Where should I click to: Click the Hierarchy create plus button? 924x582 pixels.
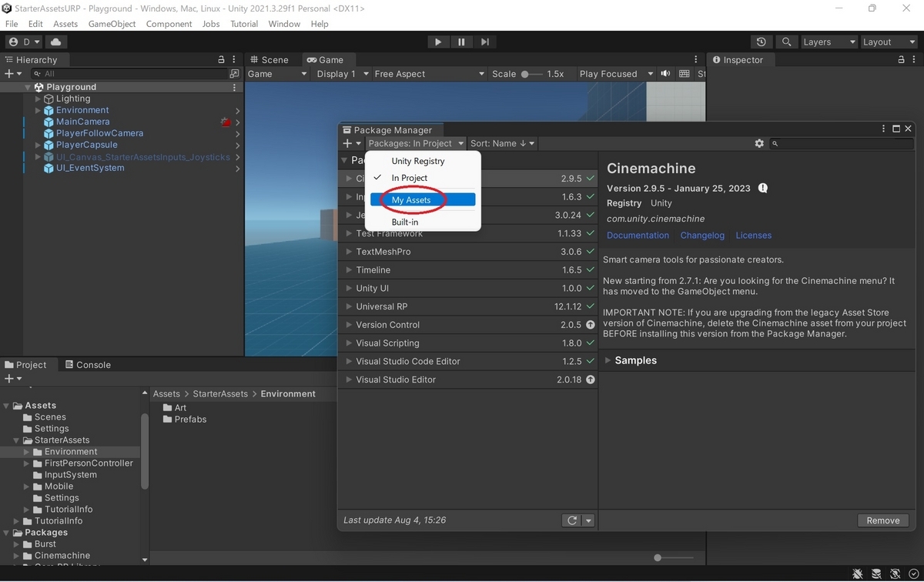[x=12, y=74]
